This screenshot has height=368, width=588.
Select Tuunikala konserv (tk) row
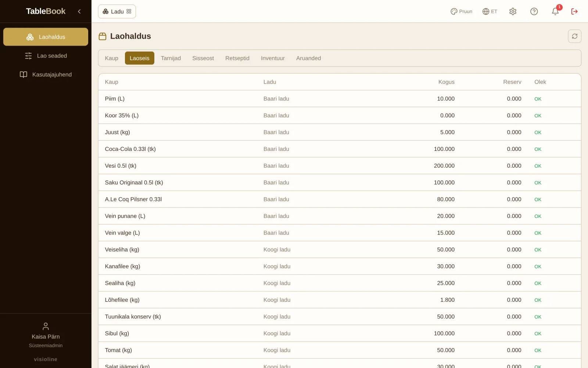click(340, 316)
